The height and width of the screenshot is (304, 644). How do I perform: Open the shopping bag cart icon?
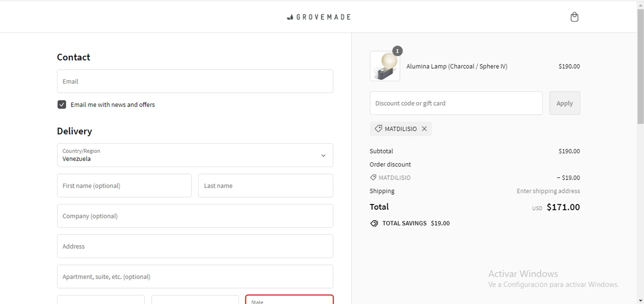pos(574,17)
